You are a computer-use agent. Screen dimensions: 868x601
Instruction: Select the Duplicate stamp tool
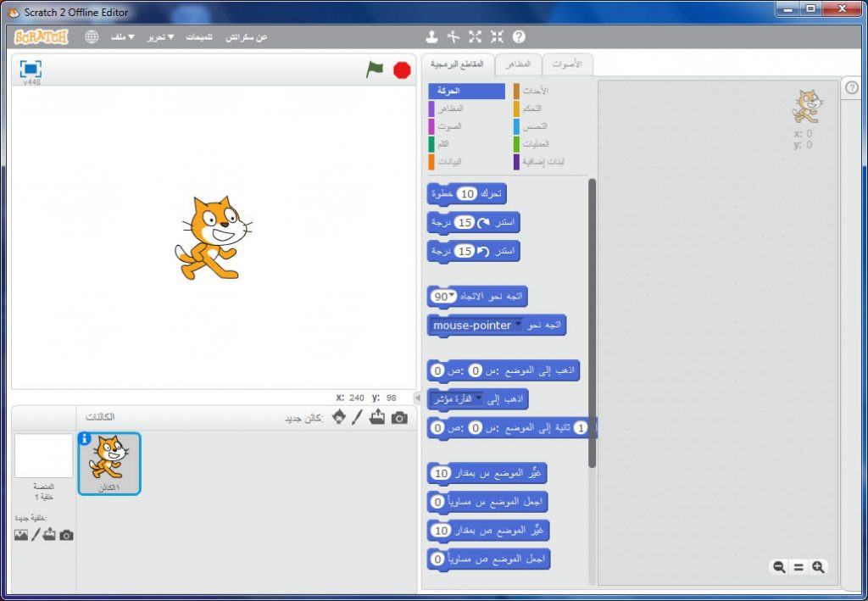[431, 37]
